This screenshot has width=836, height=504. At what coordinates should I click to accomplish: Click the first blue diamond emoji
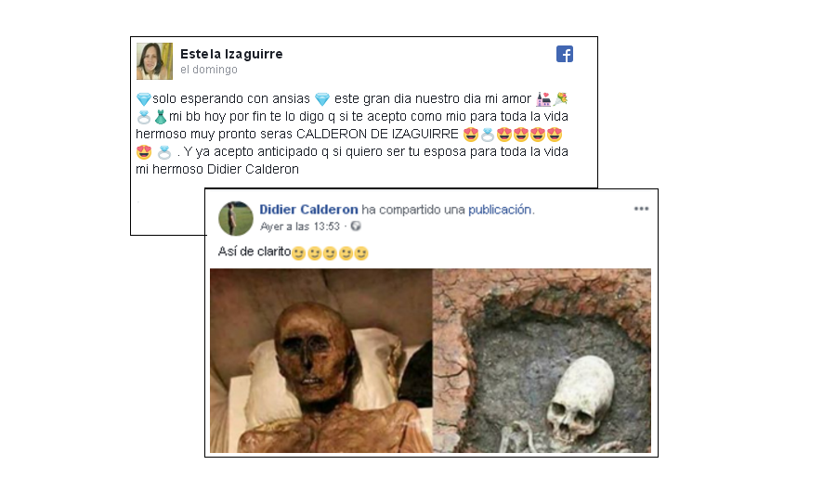(x=144, y=99)
